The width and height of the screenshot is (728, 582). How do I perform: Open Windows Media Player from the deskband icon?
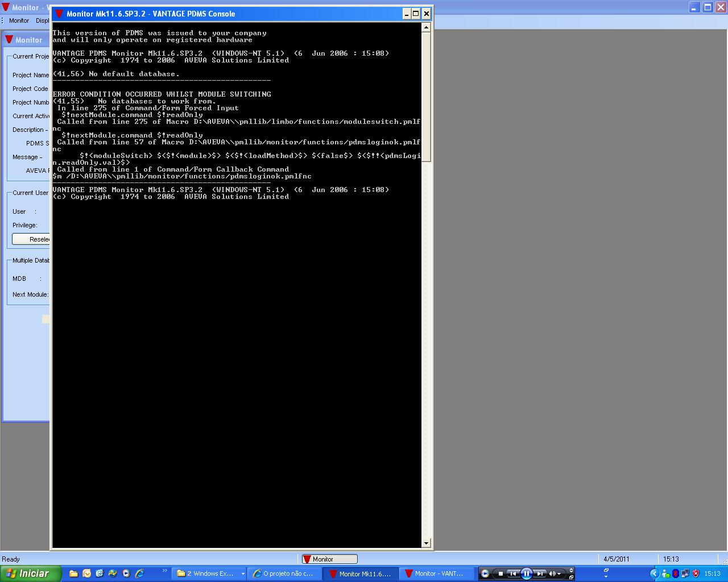coord(485,573)
